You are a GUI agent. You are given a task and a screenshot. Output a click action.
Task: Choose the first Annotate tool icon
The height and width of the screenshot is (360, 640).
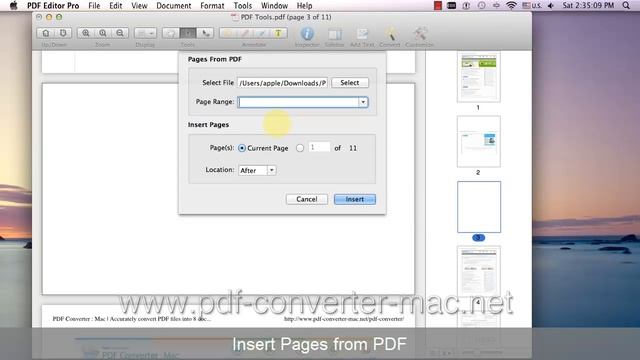click(x=228, y=33)
